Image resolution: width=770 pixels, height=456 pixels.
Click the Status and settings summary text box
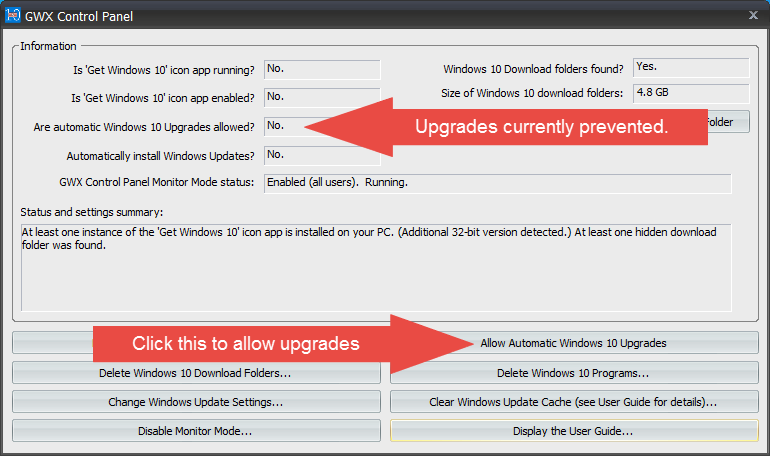click(376, 268)
